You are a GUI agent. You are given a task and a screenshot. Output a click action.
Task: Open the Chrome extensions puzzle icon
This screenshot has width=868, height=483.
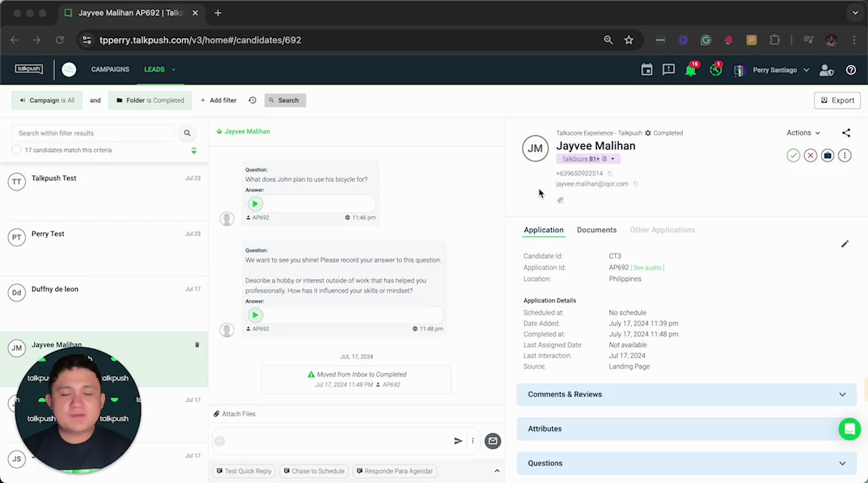pos(775,40)
